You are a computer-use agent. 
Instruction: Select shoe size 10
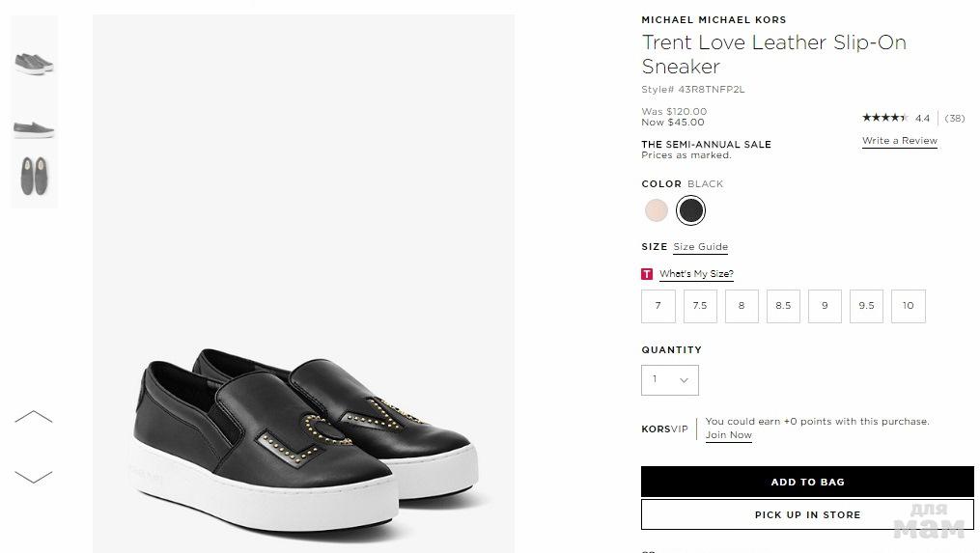pyautogui.click(x=908, y=306)
